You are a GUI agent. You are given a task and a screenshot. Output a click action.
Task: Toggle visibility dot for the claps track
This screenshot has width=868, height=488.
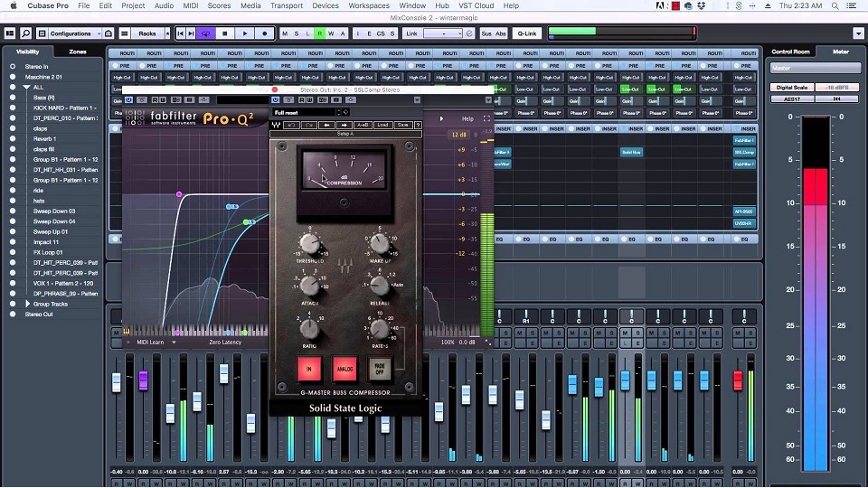(x=13, y=128)
